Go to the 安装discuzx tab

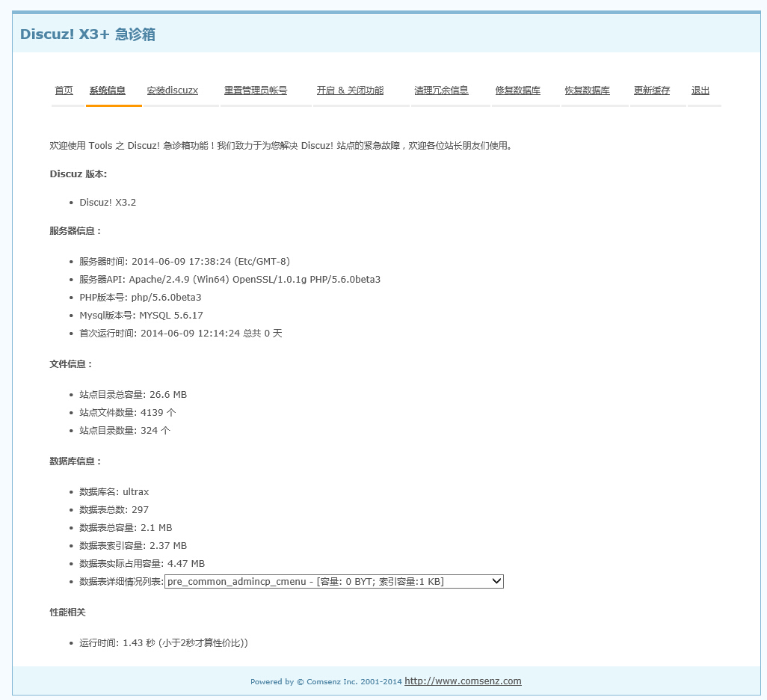(173, 90)
